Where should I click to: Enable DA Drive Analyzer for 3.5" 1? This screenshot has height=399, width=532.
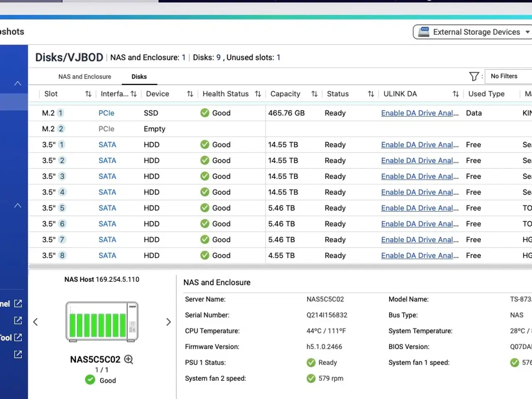point(420,145)
